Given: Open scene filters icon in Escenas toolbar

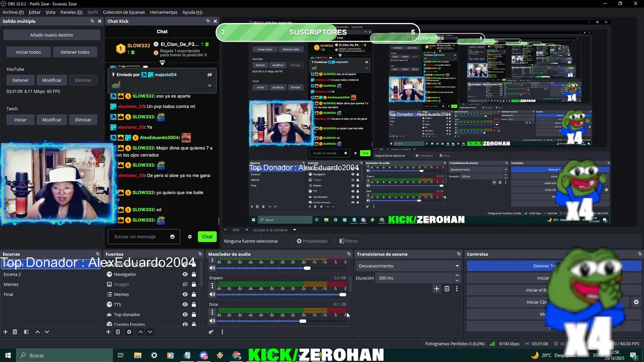Looking at the screenshot, I should 26,332.
